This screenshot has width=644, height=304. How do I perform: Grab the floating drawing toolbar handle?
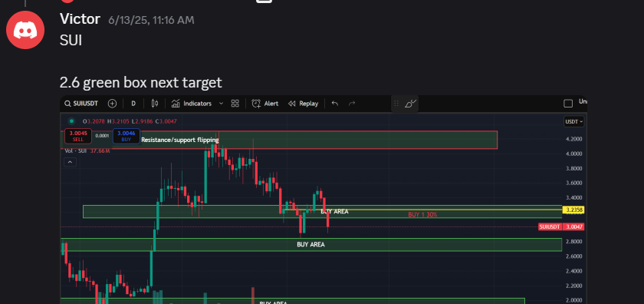coord(396,104)
